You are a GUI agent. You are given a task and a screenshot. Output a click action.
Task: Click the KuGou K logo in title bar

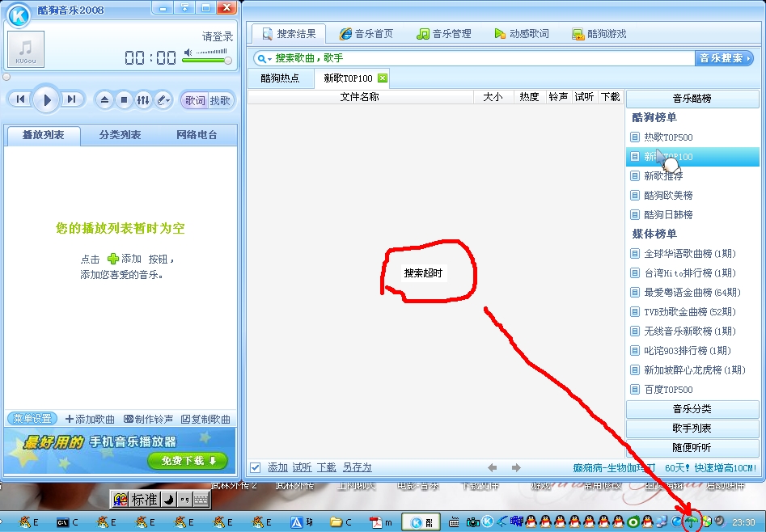point(19,15)
